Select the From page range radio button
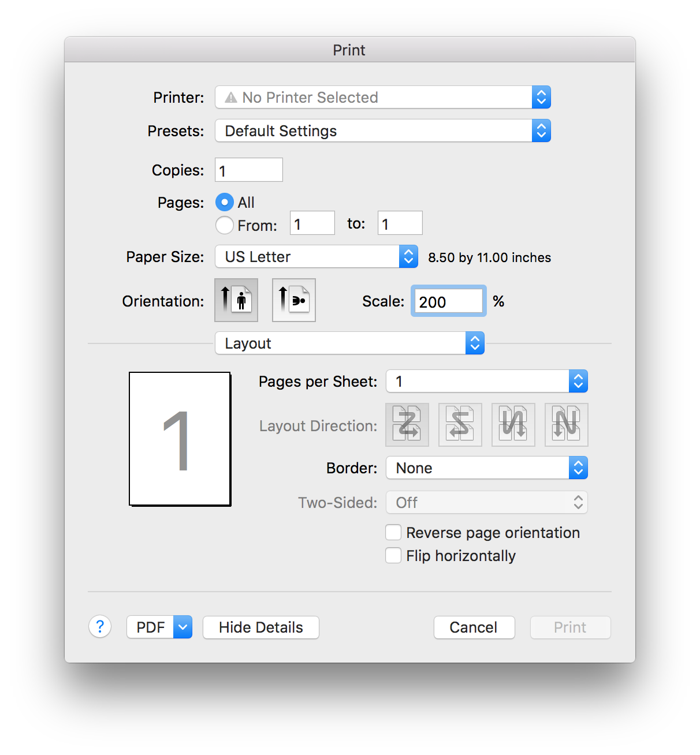Image resolution: width=700 pixels, height=755 pixels. [x=225, y=225]
